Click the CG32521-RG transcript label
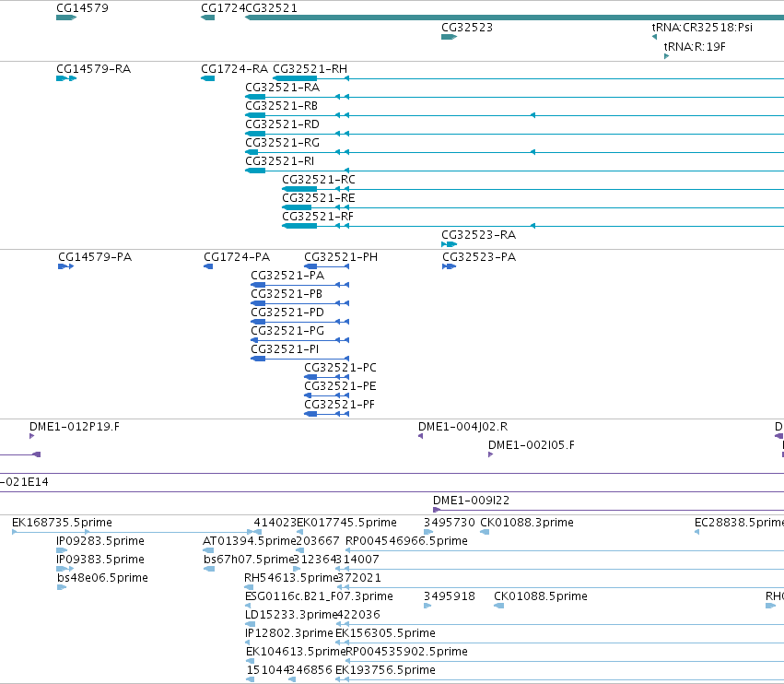 pyautogui.click(x=282, y=143)
